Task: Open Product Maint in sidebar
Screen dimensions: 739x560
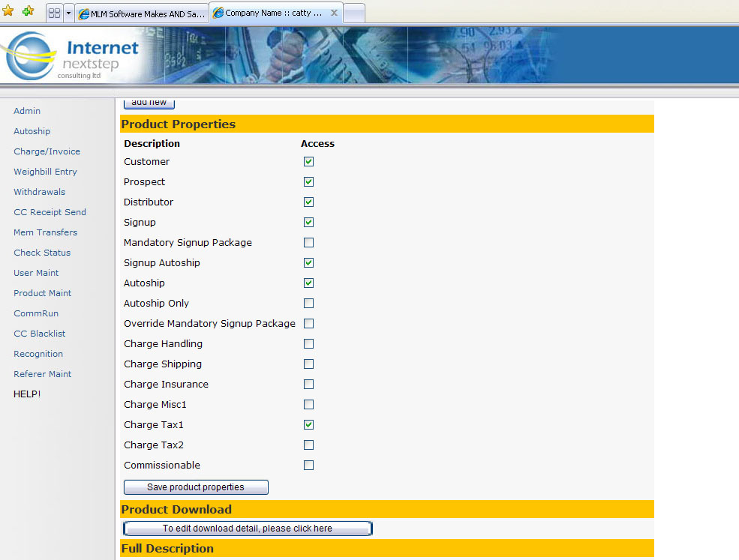Action: [x=43, y=293]
